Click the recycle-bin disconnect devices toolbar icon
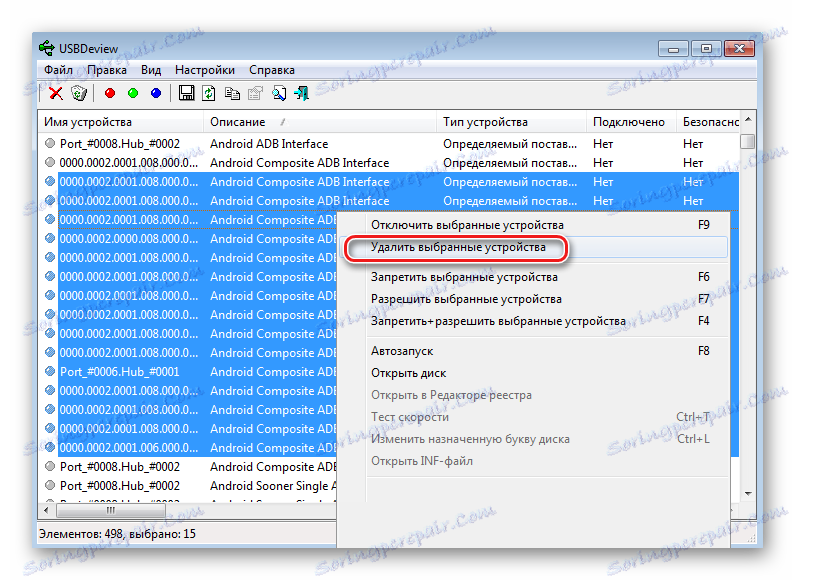The height and width of the screenshot is (580, 821). point(79,94)
